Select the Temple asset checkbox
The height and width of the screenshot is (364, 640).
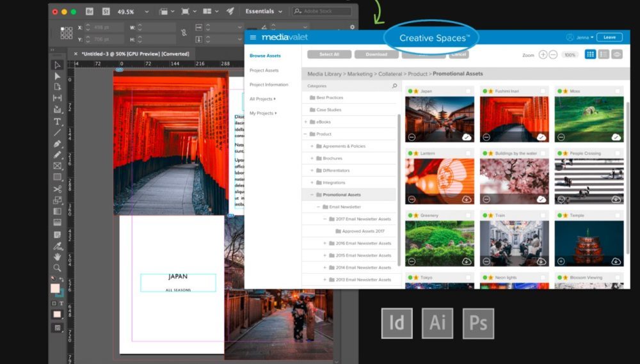click(618, 216)
